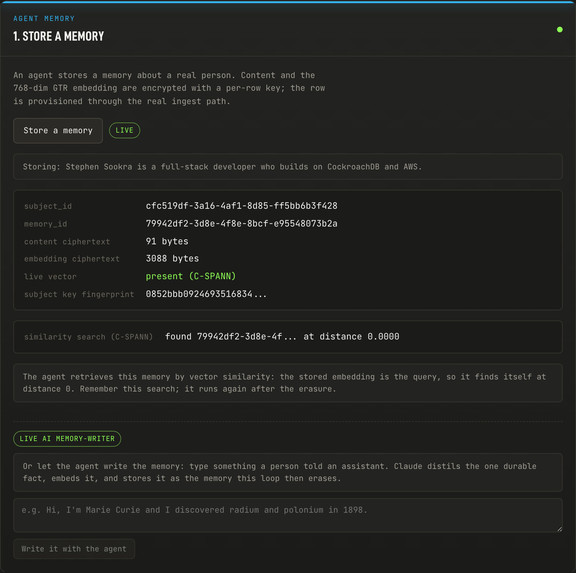Screen dimensions: 576x573
Task: Click the note about retrieval by vector similarity
Action: pos(288,383)
